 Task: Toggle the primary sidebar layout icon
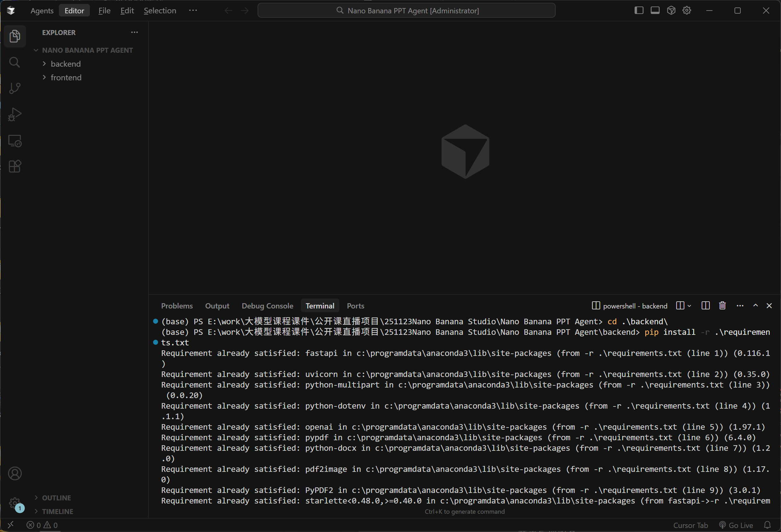tap(639, 11)
